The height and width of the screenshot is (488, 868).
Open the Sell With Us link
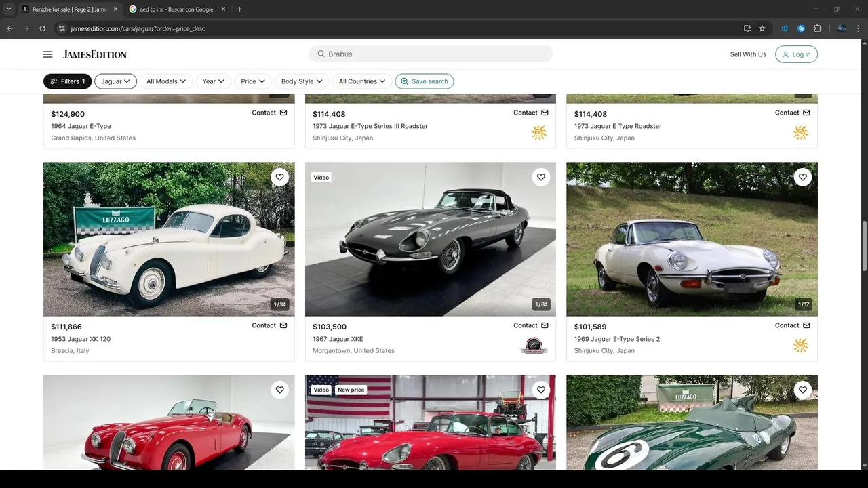(748, 54)
